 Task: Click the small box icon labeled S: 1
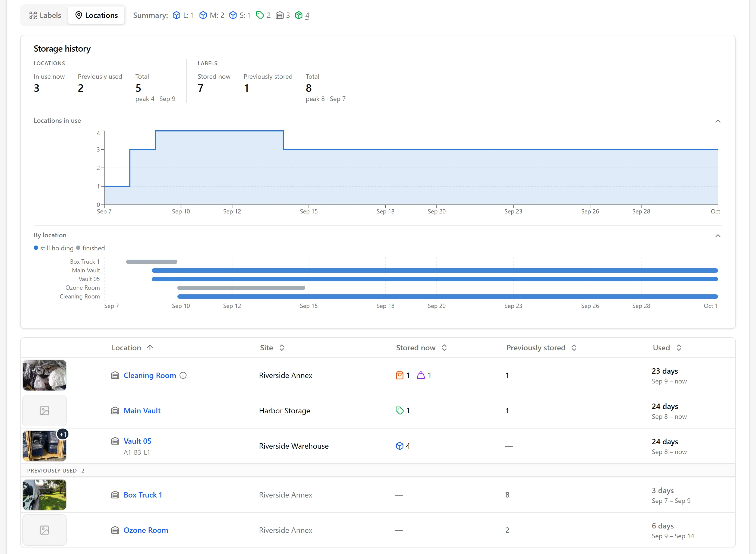233,15
